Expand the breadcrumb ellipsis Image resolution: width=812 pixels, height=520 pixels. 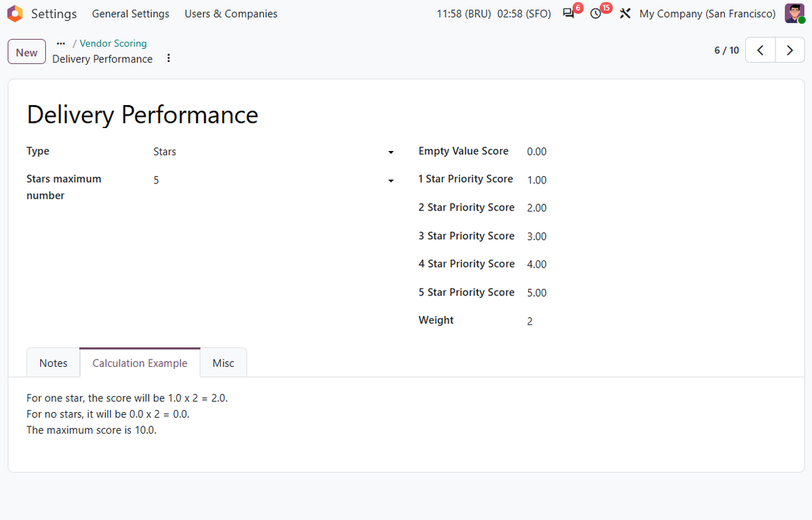[x=61, y=44]
